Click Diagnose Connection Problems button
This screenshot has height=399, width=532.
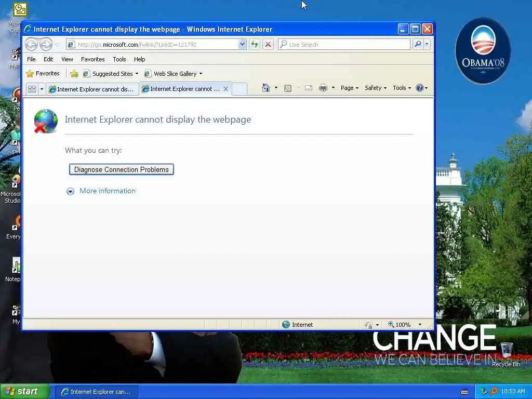[x=122, y=169]
